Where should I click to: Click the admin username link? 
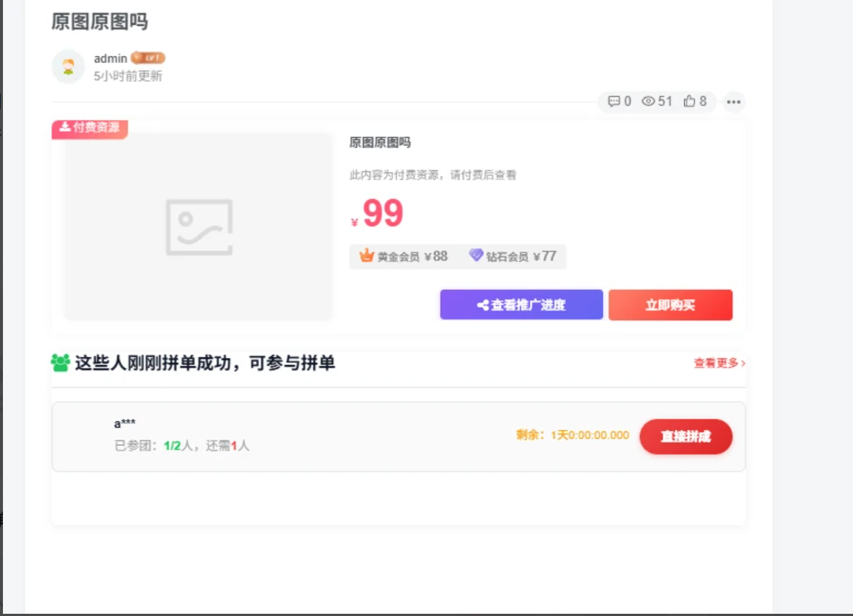tap(111, 58)
